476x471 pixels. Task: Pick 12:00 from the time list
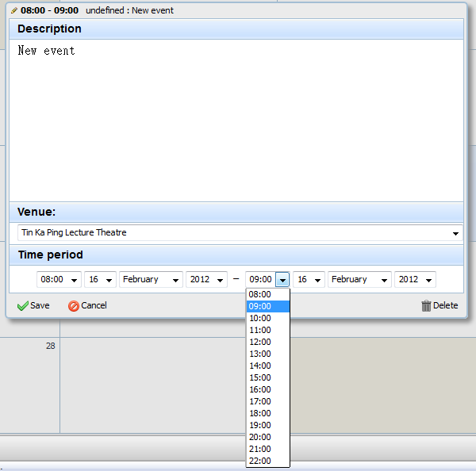(x=268, y=342)
